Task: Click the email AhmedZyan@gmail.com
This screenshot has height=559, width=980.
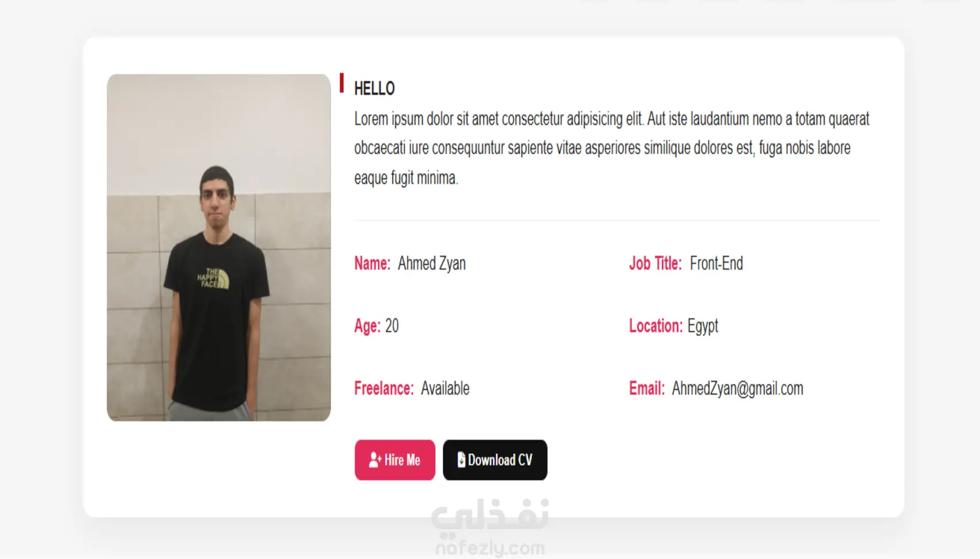Action: tap(737, 388)
